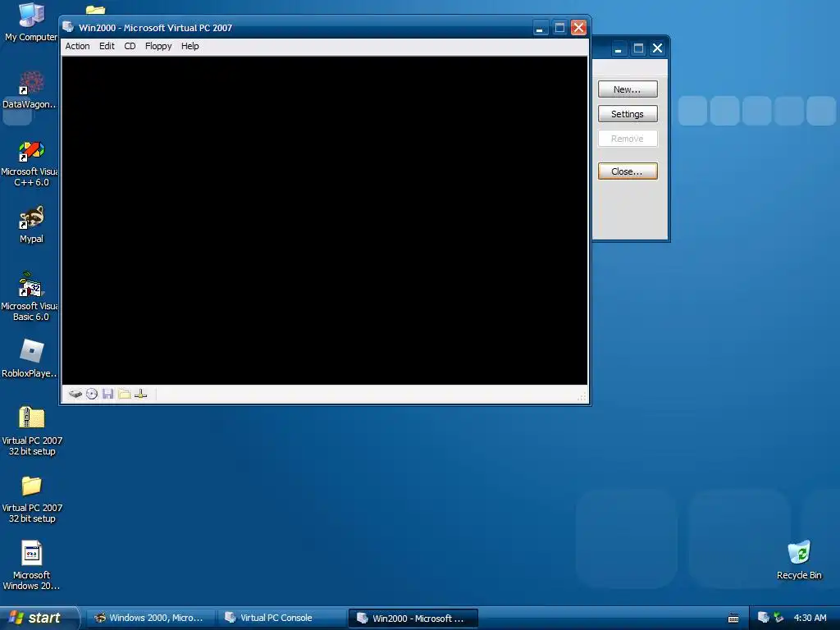The width and height of the screenshot is (840, 630).
Task: Minimize the Virtual PC Console window
Action: pyautogui.click(x=619, y=48)
